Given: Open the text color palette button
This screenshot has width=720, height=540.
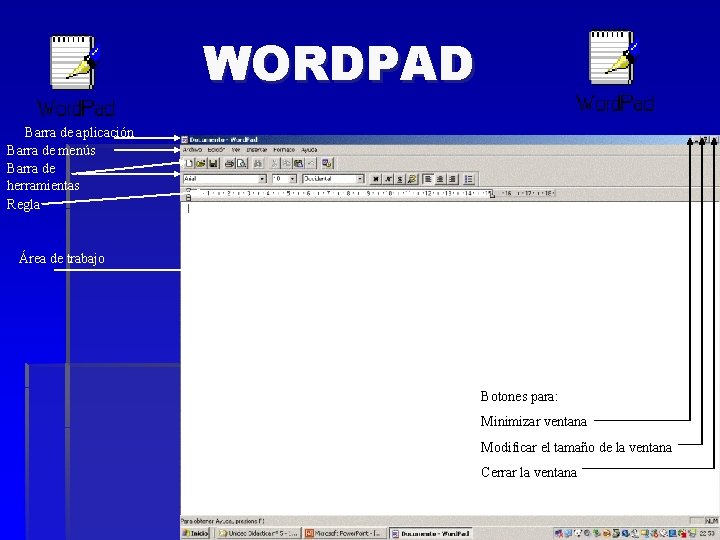Looking at the screenshot, I should click(412, 179).
